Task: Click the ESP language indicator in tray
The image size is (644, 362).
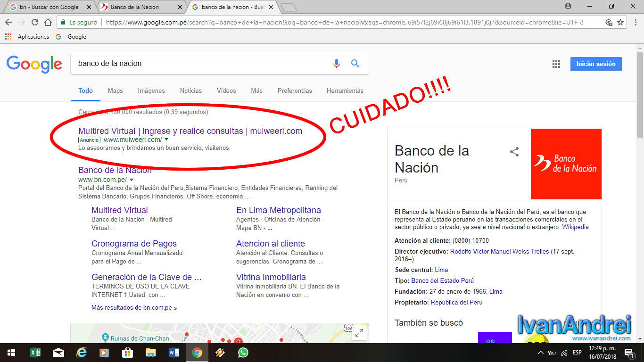Action: click(x=577, y=353)
